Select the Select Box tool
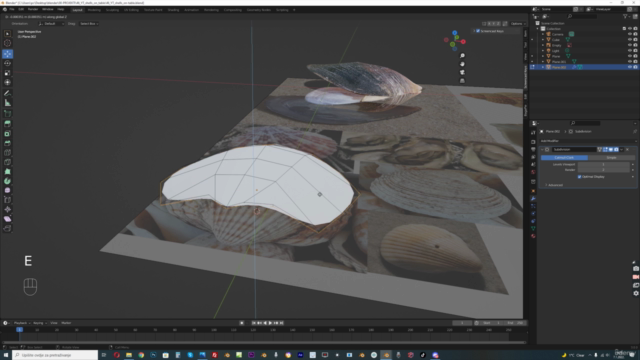This screenshot has height=360, width=640. (x=7, y=33)
